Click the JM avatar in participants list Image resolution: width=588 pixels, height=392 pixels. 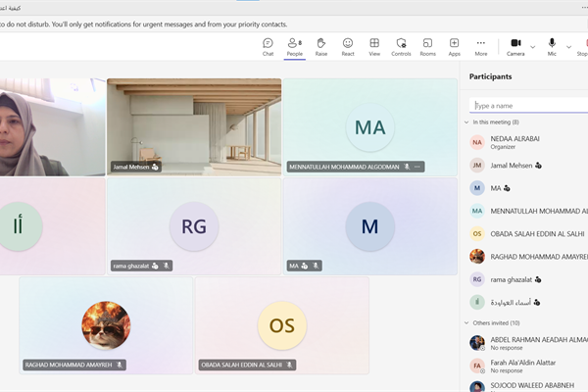(477, 166)
